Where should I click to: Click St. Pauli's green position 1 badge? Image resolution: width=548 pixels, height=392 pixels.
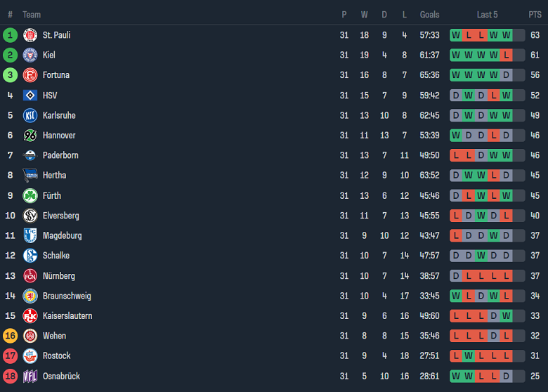coord(10,35)
